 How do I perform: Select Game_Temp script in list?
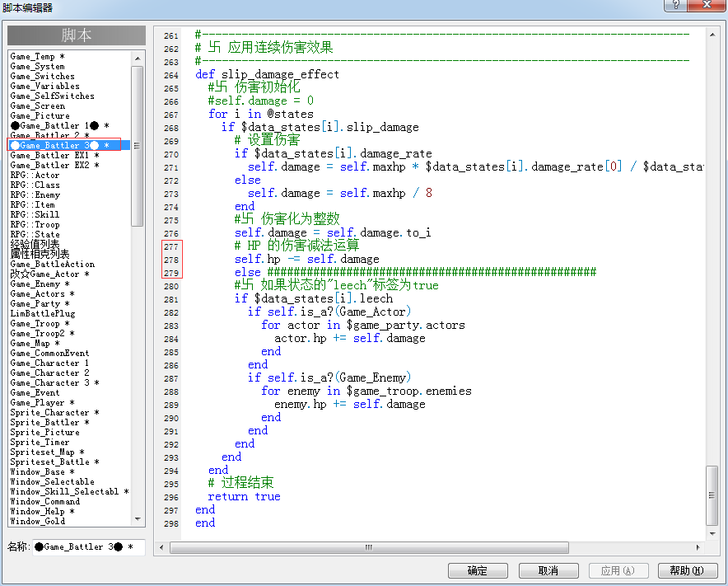pyautogui.click(x=38, y=57)
